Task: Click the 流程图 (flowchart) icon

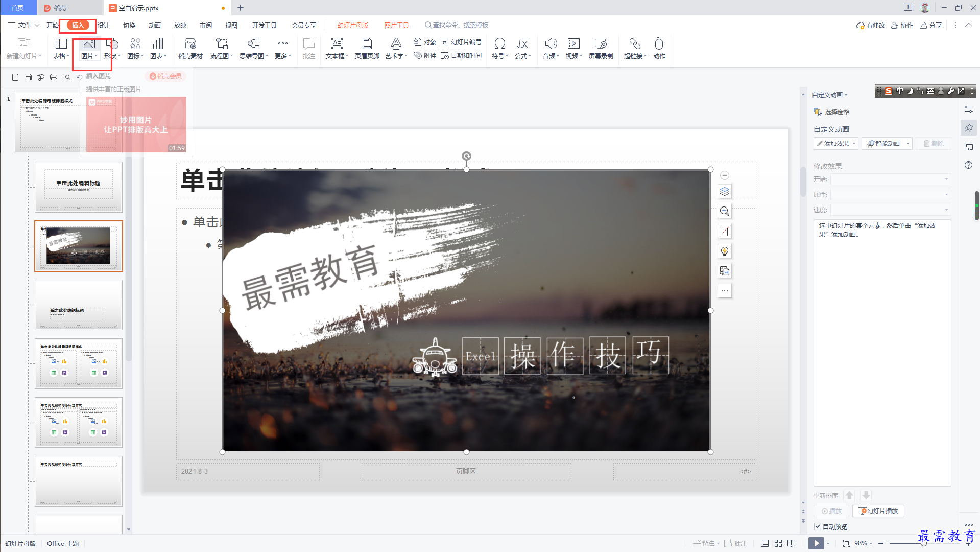Action: coord(222,43)
